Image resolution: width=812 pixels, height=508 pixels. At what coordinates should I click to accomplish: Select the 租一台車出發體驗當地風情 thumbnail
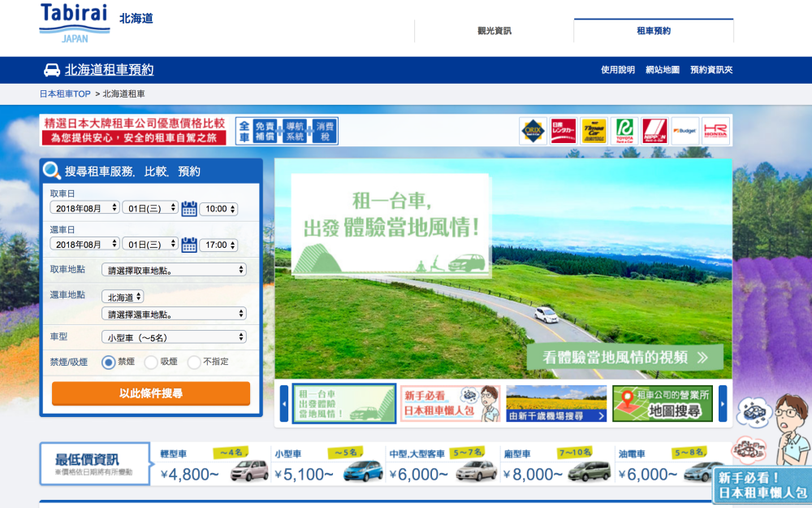(x=344, y=403)
